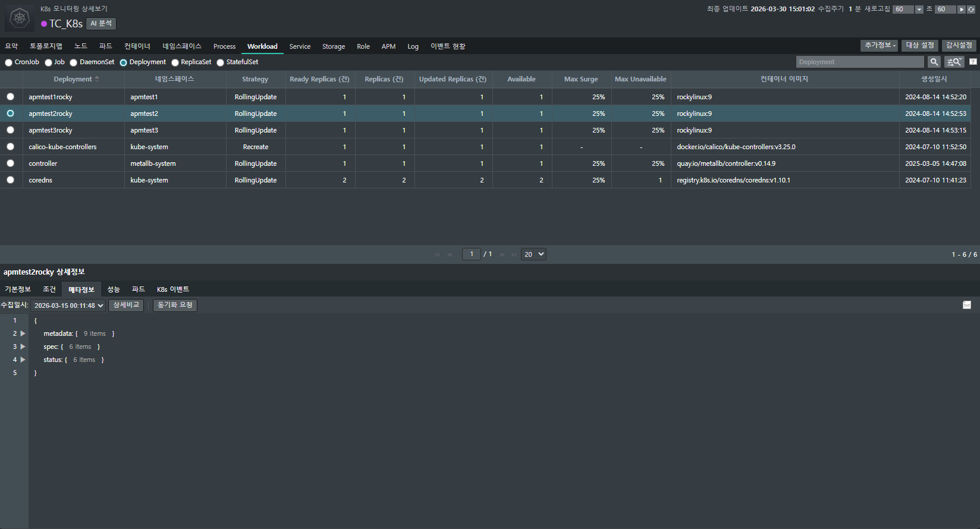Viewport: 980px width, 529px height.
Task: Open the advanced search filter icon
Action: click(954, 62)
